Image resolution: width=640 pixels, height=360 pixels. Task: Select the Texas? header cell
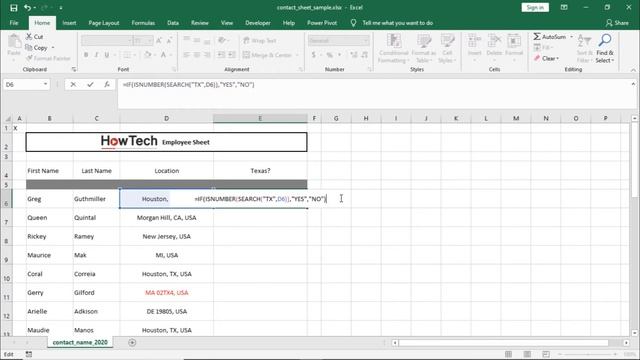pos(260,171)
